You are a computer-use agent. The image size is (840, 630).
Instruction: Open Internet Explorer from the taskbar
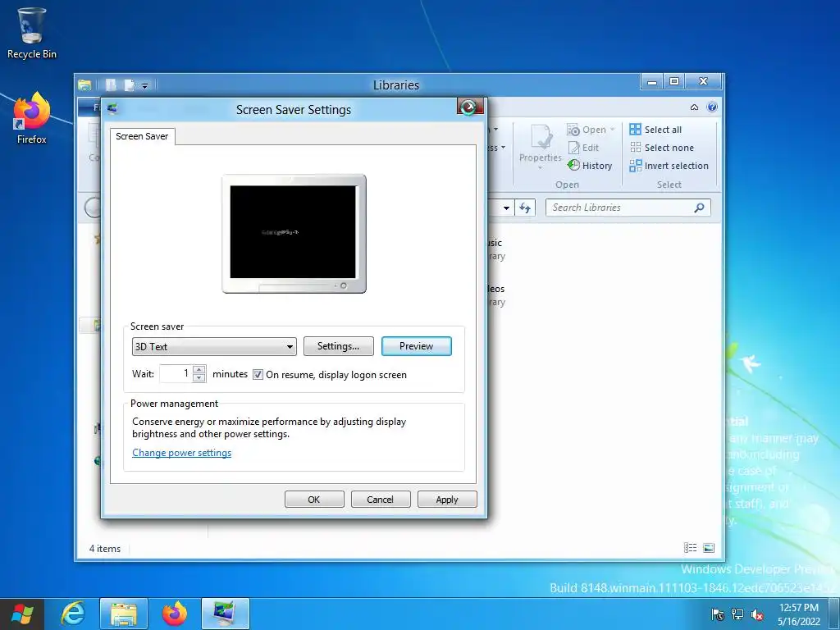73,614
